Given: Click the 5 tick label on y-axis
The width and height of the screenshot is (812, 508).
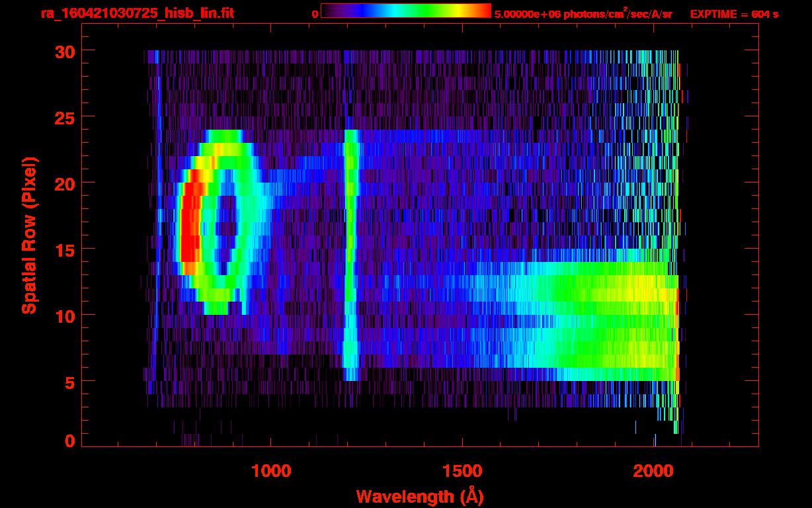Looking at the screenshot, I should pyautogui.click(x=67, y=382).
